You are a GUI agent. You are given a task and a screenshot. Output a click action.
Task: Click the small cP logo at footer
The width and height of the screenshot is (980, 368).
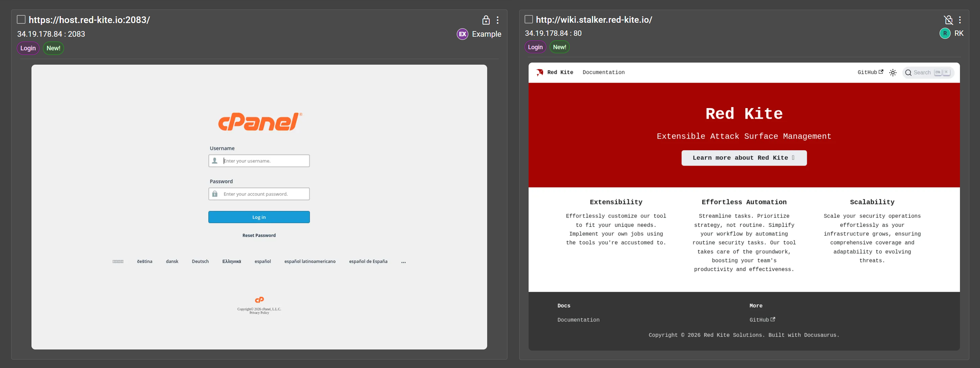259,300
